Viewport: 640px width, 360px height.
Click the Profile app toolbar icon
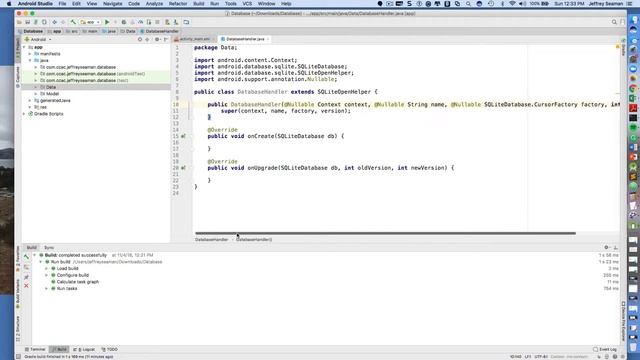point(140,22)
